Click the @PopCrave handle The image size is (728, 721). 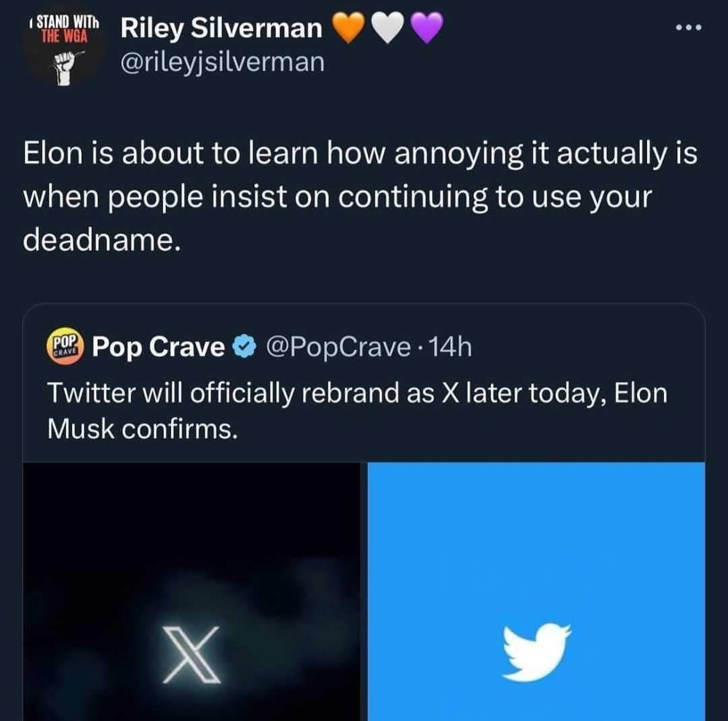click(x=339, y=348)
